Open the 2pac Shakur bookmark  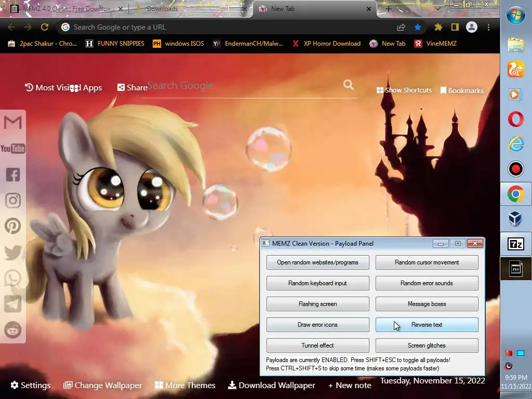[x=43, y=44]
